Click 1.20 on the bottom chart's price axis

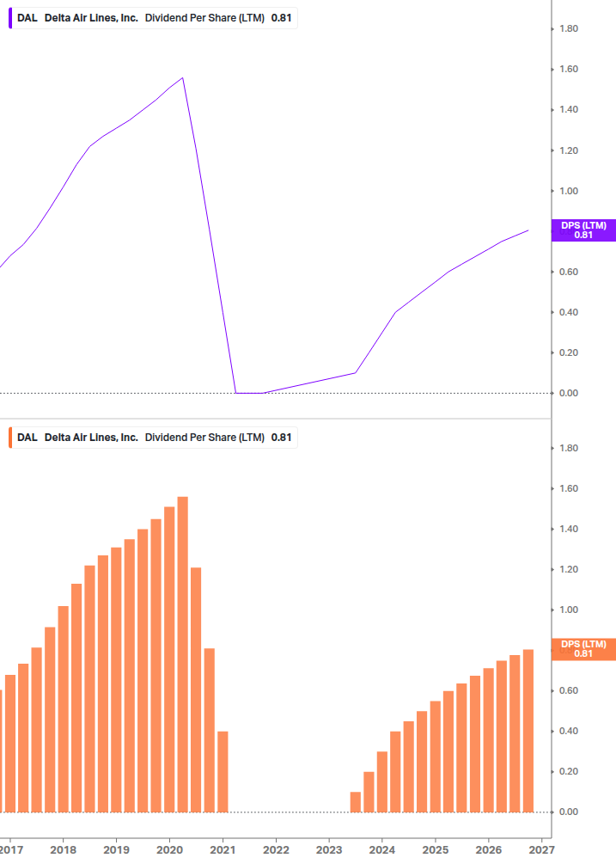pos(569,569)
